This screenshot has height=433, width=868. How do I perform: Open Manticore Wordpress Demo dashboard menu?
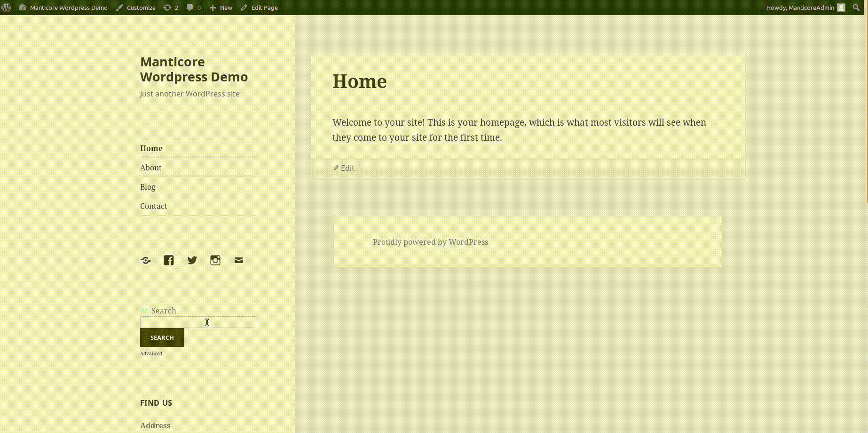click(63, 8)
